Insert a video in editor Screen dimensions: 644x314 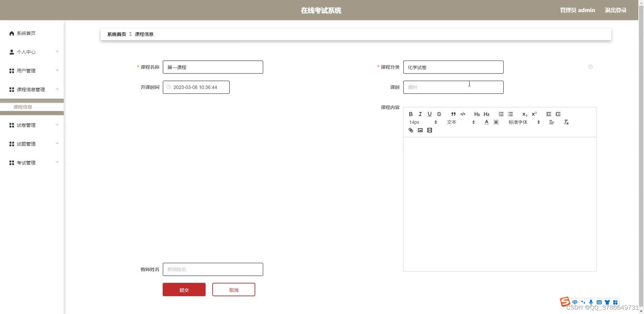click(429, 130)
